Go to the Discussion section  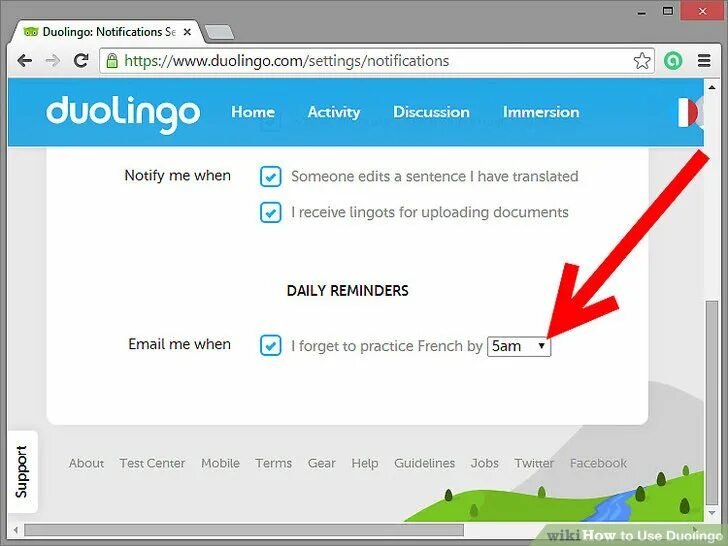tap(431, 112)
